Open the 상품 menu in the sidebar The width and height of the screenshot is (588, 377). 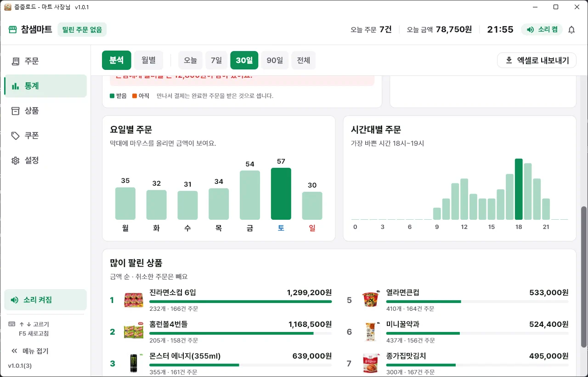pos(45,111)
